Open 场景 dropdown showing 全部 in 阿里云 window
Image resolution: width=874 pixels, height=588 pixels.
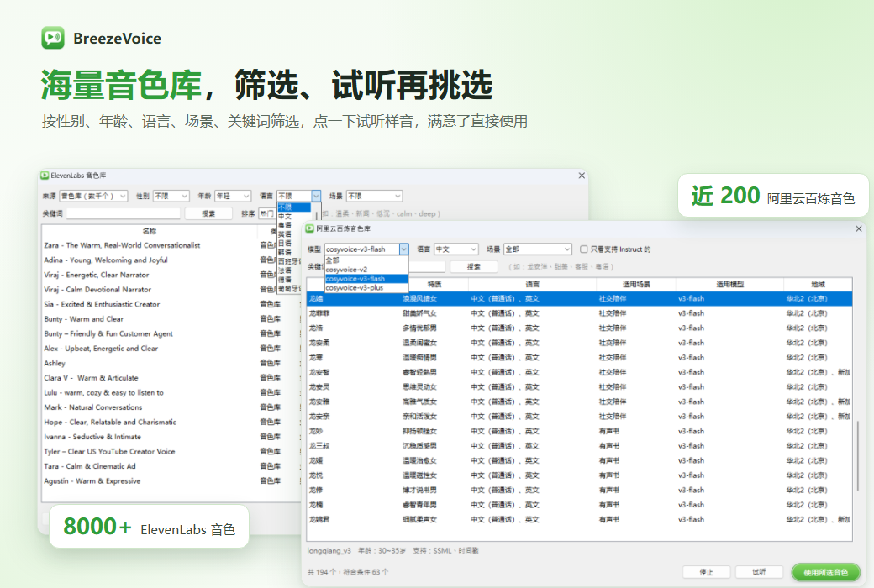537,249
